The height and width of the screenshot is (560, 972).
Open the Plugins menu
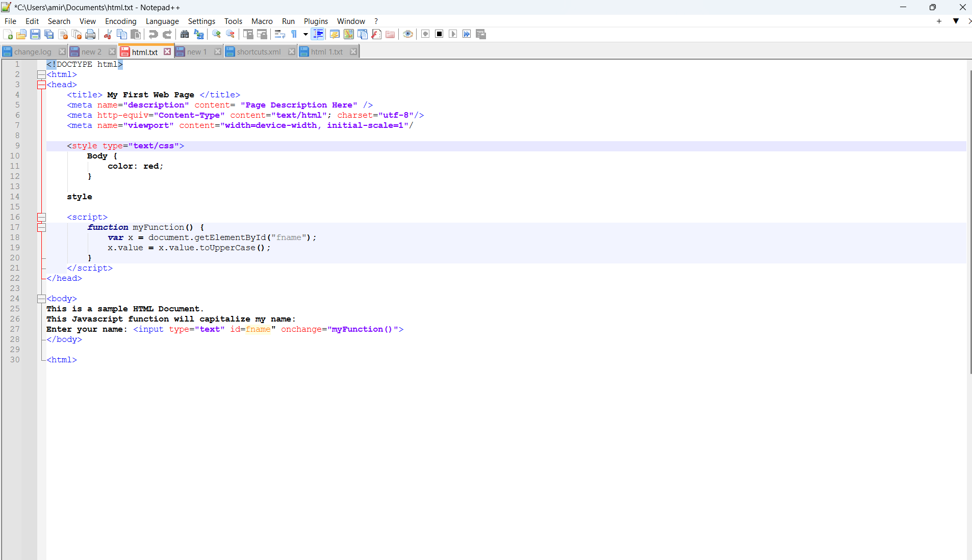click(316, 21)
